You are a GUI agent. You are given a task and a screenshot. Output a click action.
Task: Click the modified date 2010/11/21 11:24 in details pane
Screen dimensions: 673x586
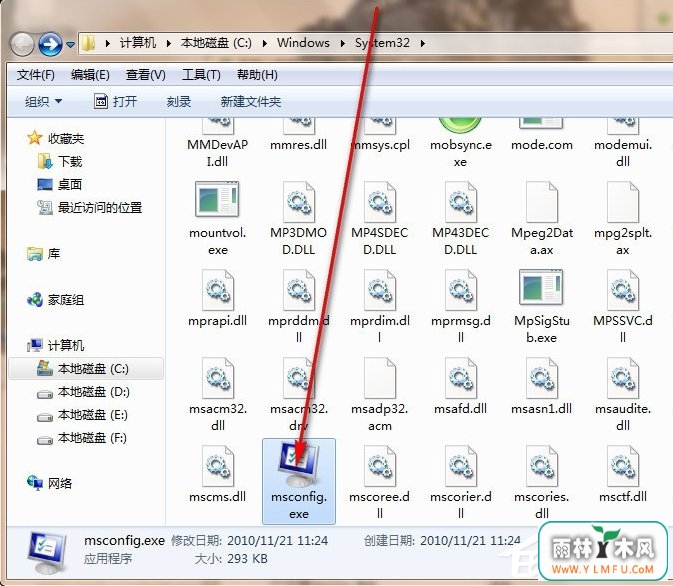point(277,540)
